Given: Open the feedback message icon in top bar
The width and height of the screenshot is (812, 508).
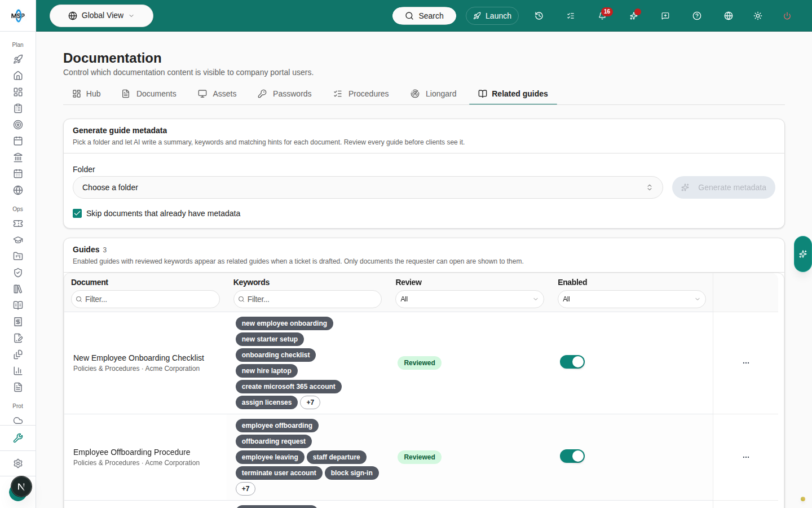Looking at the screenshot, I should [665, 16].
